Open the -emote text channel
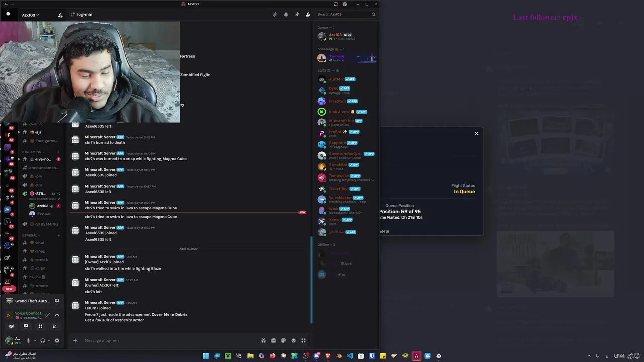644x362 pixels. click(x=41, y=286)
